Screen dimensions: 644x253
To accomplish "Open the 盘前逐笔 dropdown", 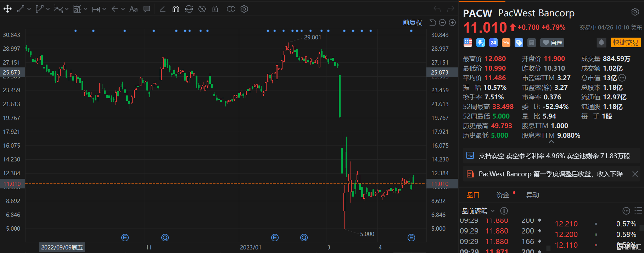I will (x=478, y=211).
